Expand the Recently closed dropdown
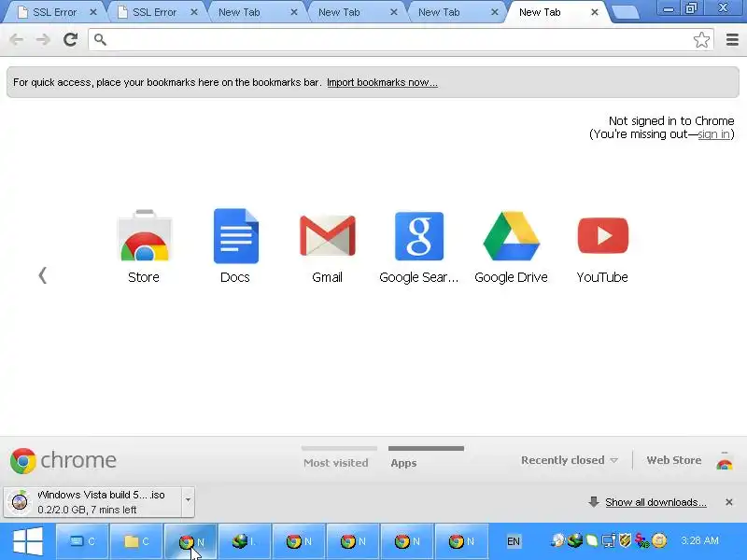Viewport: 747px width, 560px height. (x=570, y=460)
